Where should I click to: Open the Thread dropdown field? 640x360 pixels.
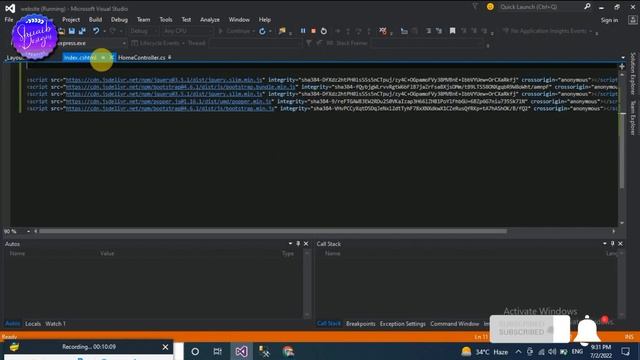click(x=255, y=43)
